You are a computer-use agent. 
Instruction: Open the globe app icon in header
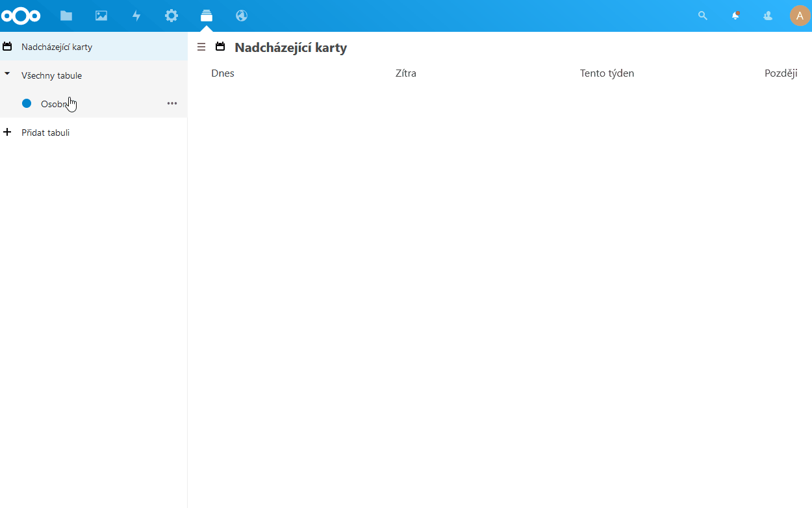(x=242, y=16)
